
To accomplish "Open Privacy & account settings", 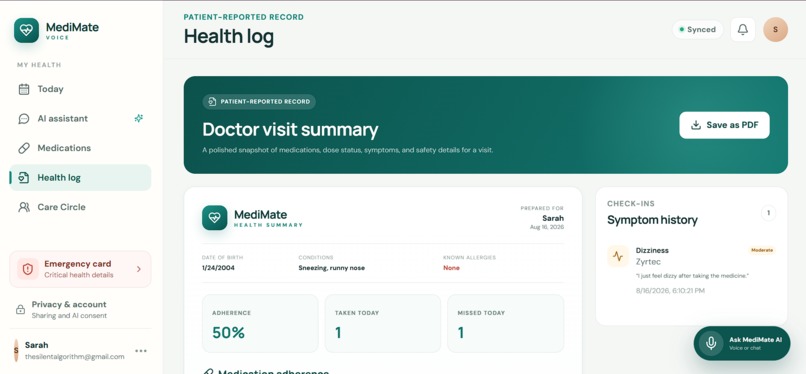I will (x=80, y=309).
